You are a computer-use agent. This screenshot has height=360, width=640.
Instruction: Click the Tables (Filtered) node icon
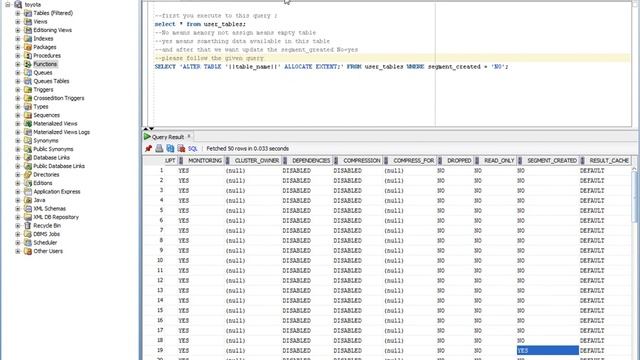click(x=28, y=13)
